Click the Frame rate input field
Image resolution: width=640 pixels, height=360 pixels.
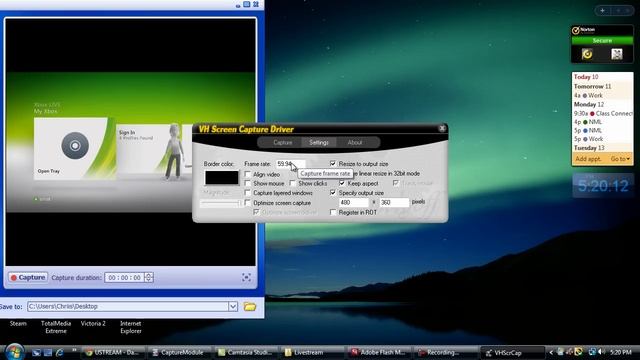coord(290,164)
